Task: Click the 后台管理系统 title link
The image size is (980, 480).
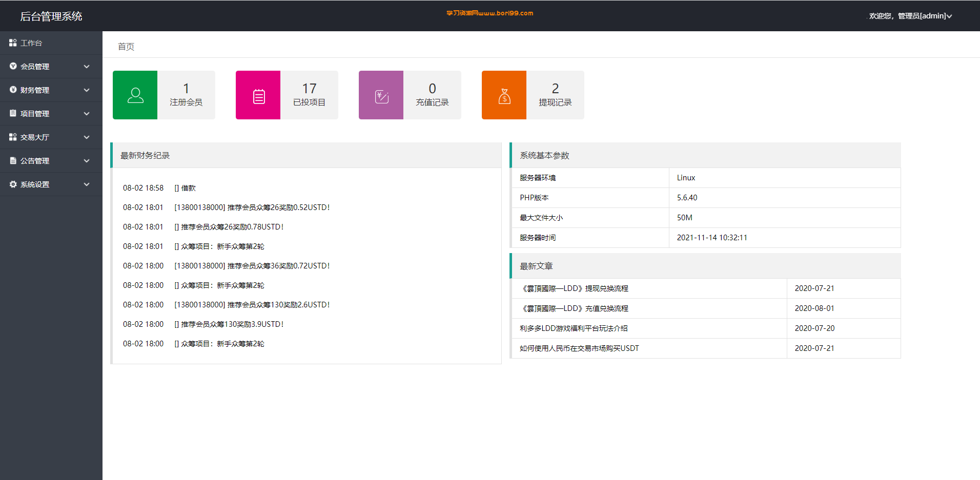Action: tap(51, 16)
